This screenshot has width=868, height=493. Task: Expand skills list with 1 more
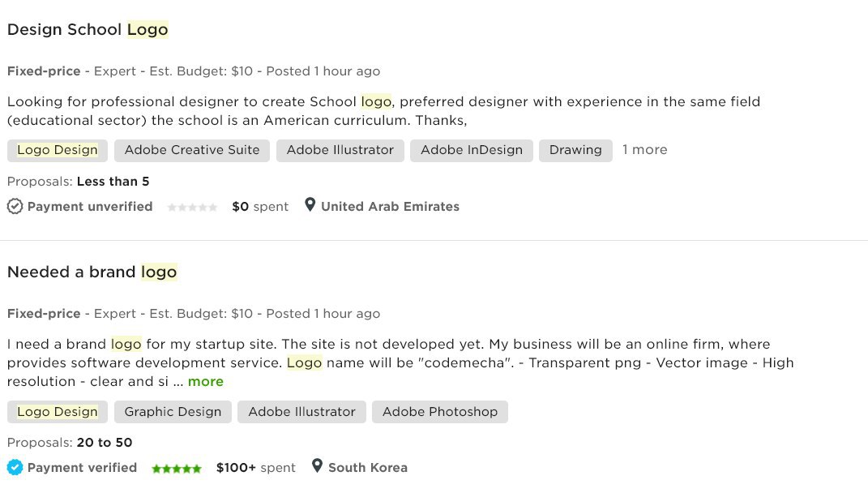(645, 150)
